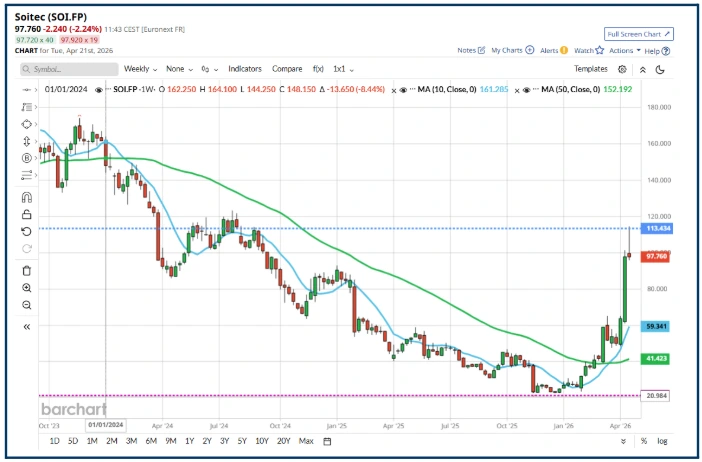
Task: Open Alerts
Action: coord(553,50)
